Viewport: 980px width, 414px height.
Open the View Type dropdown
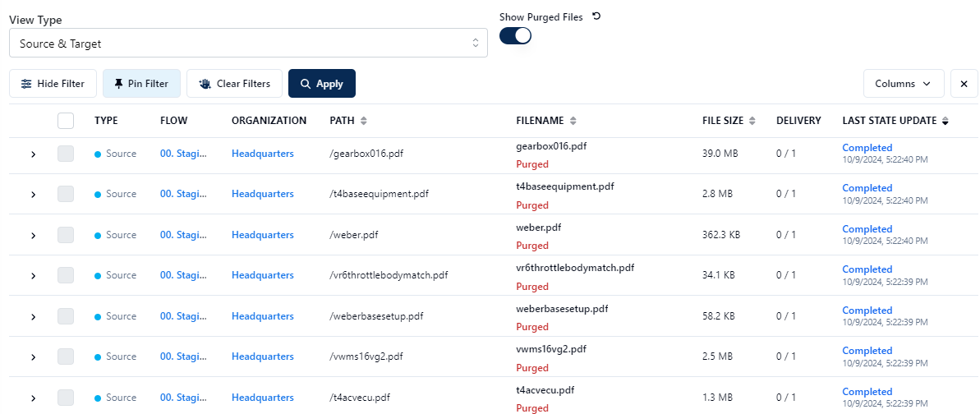(248, 44)
